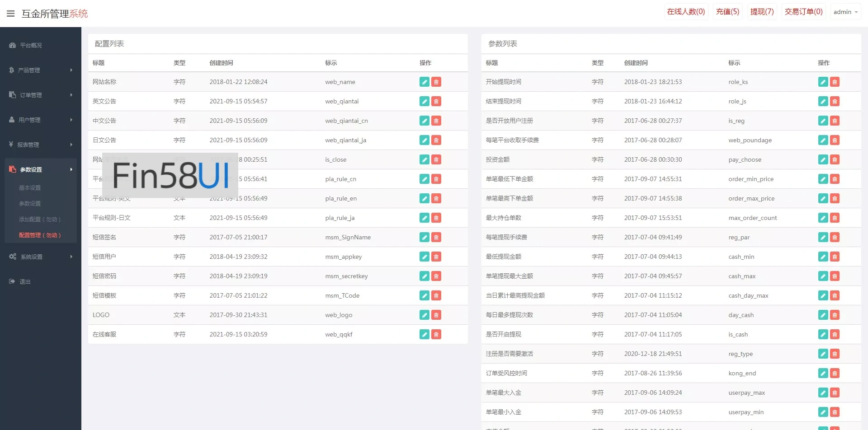
Task: Delete the reg_type parameter row
Action: pos(835,354)
